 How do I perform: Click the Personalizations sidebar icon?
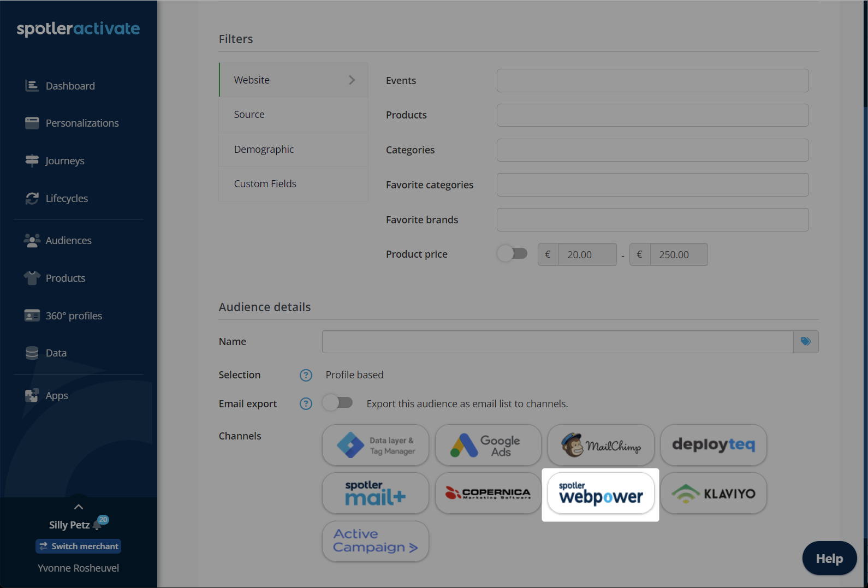point(32,123)
